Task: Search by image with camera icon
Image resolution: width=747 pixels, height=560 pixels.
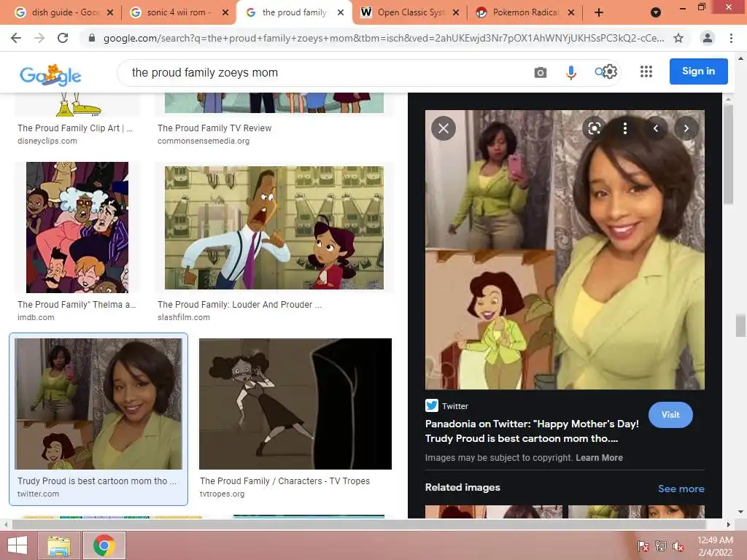Action: (x=541, y=72)
